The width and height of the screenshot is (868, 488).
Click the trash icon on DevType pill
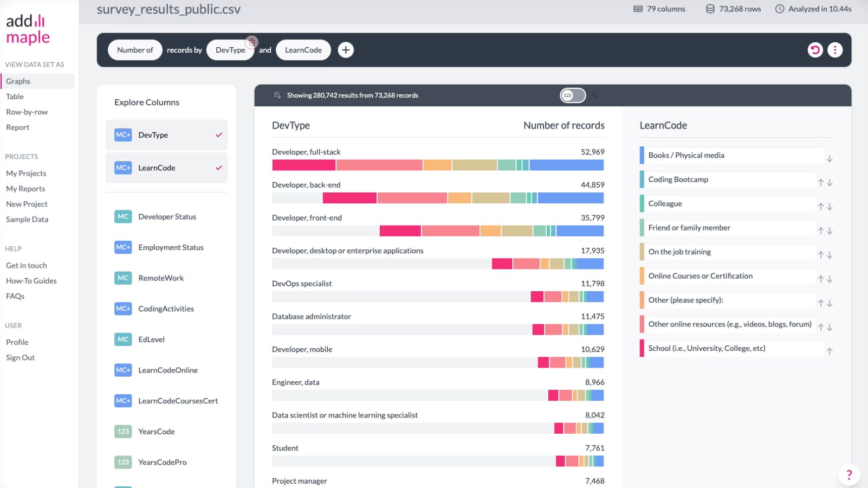251,42
